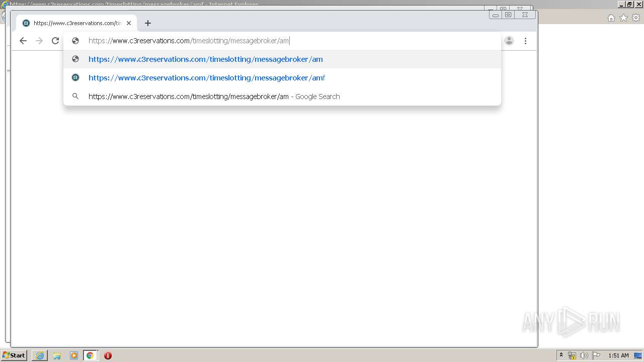Minimize the Chrome window
The width and height of the screenshot is (644, 362).
tap(496, 15)
